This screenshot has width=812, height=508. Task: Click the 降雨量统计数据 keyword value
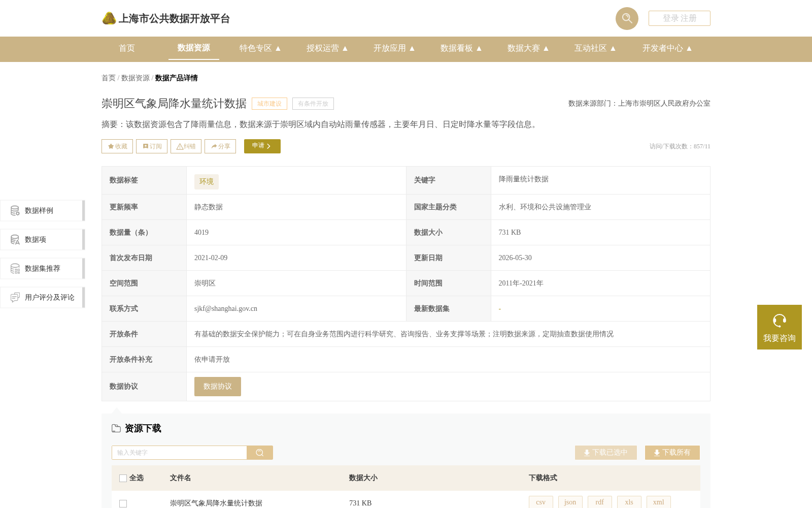(524, 179)
